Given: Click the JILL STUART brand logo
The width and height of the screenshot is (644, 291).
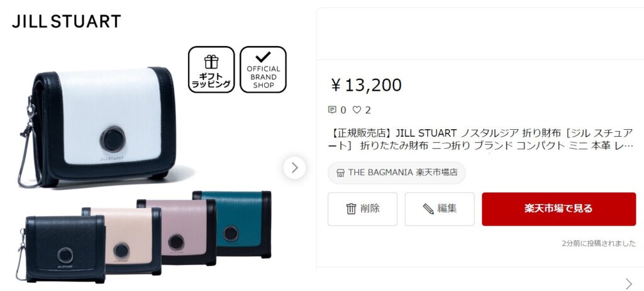Looking at the screenshot, I should [67, 21].
